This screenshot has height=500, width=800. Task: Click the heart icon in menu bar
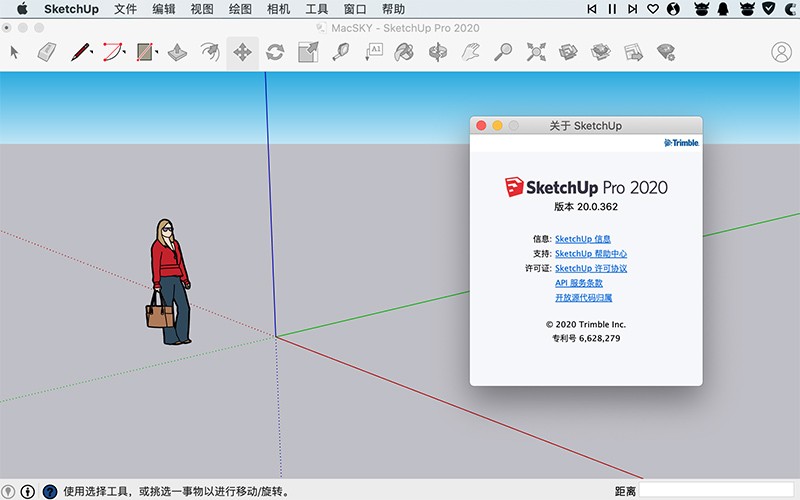coord(653,9)
